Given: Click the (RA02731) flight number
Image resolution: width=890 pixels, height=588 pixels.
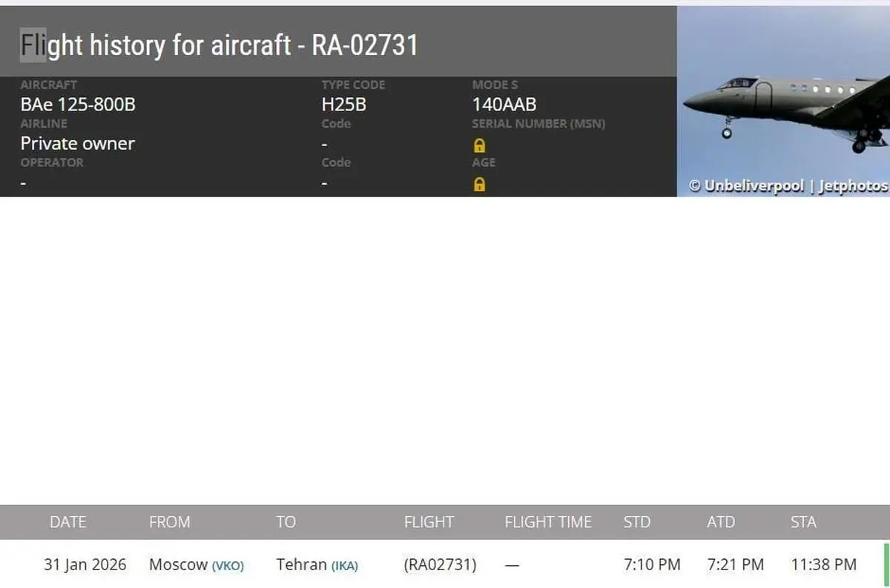Looking at the screenshot, I should (440, 565).
